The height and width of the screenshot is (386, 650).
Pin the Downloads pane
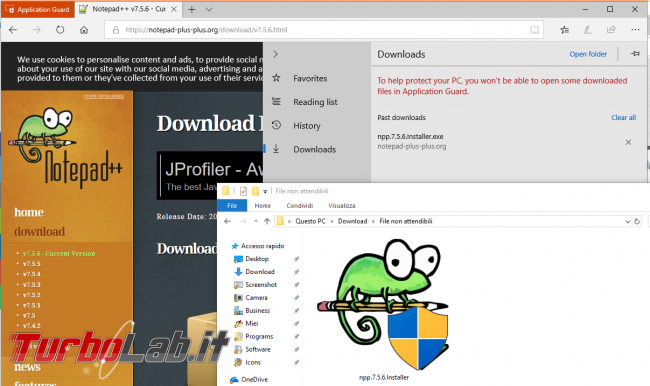[635, 54]
